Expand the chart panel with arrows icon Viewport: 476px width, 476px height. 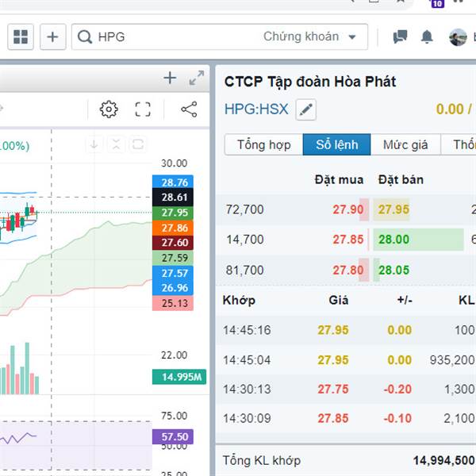click(197, 78)
